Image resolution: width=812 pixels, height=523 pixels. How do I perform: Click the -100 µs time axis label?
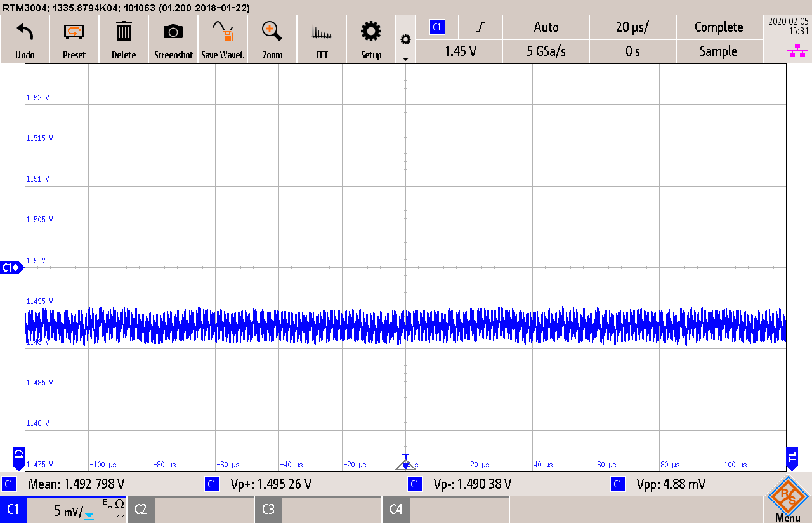(103, 465)
